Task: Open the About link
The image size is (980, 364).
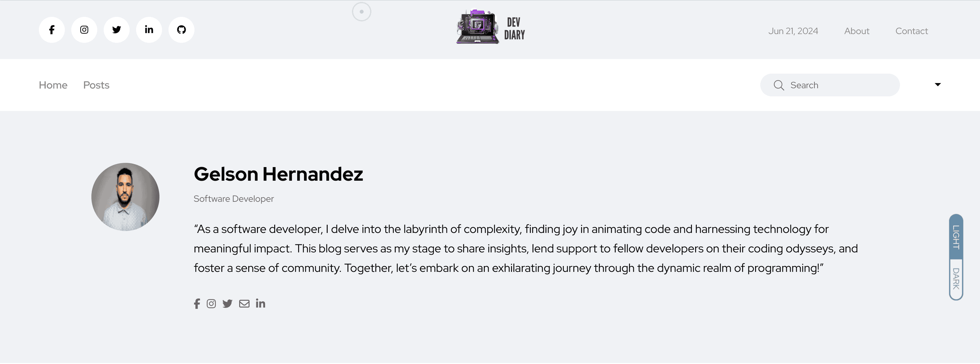Action: [x=857, y=31]
